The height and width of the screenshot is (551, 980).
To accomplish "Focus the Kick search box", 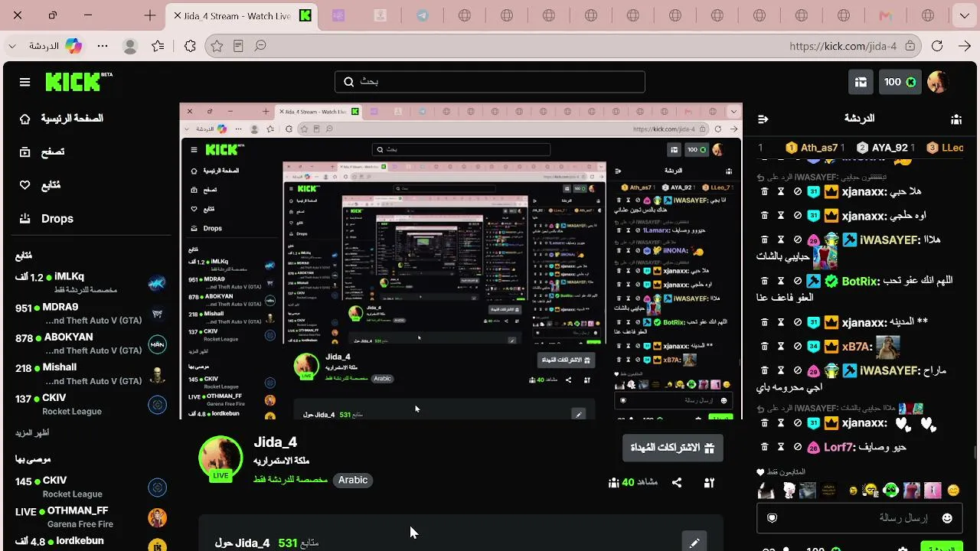I will coord(490,82).
